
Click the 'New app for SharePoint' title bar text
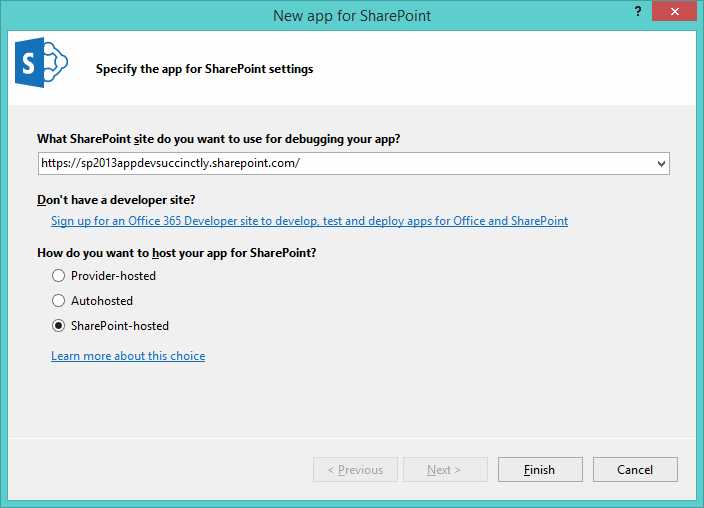pos(352,16)
